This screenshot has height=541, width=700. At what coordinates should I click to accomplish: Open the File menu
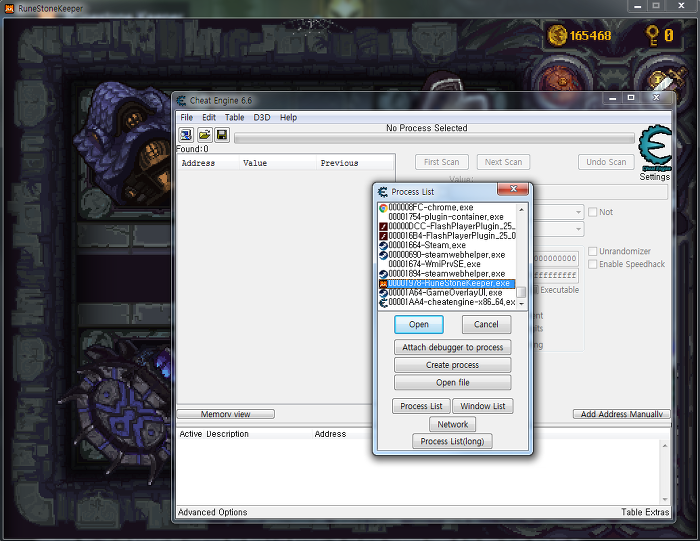(187, 117)
